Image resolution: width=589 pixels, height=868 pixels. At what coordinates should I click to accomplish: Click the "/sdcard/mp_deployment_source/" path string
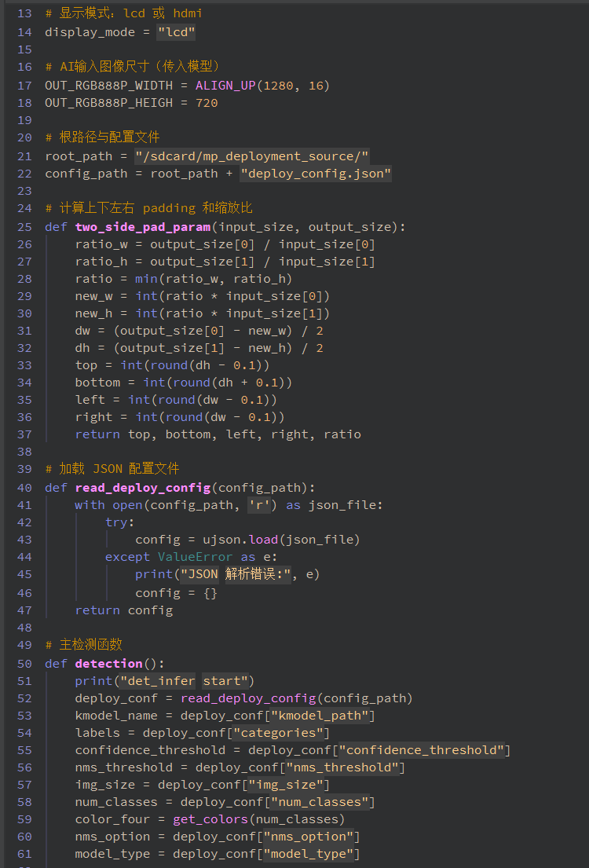pyautogui.click(x=251, y=156)
